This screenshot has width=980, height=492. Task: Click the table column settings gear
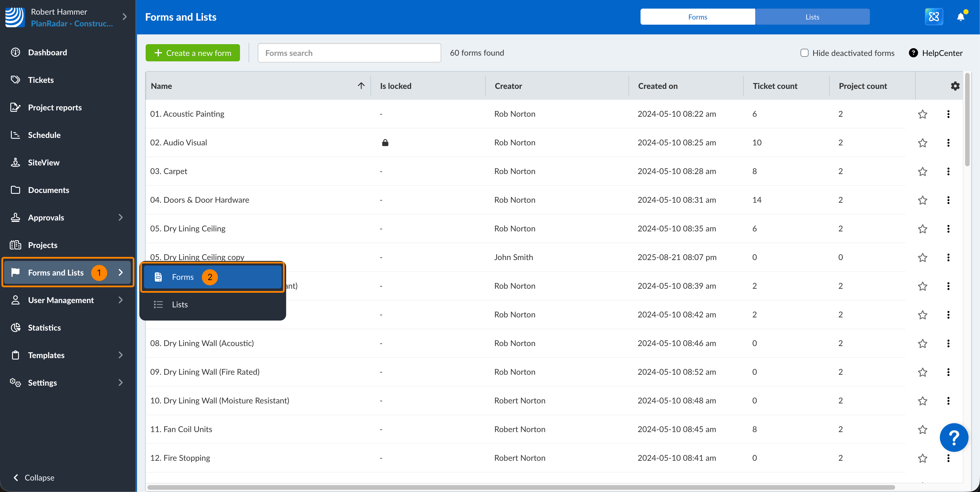954,86
